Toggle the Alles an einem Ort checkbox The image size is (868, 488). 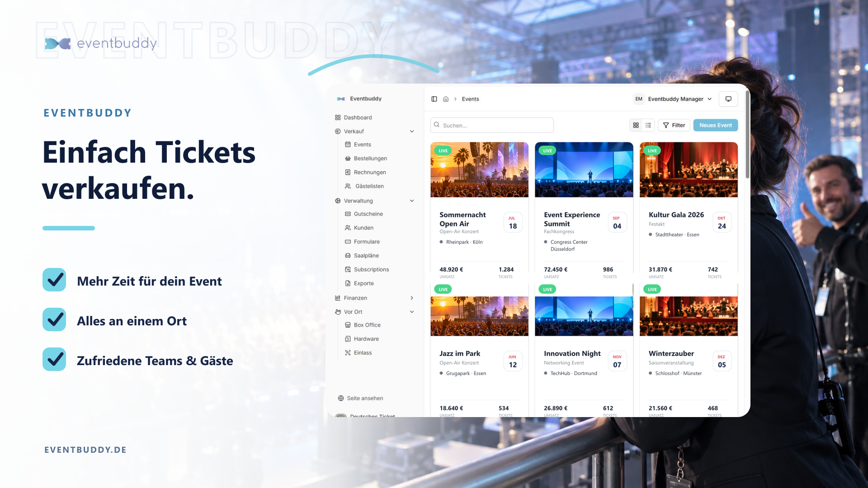tap(54, 319)
